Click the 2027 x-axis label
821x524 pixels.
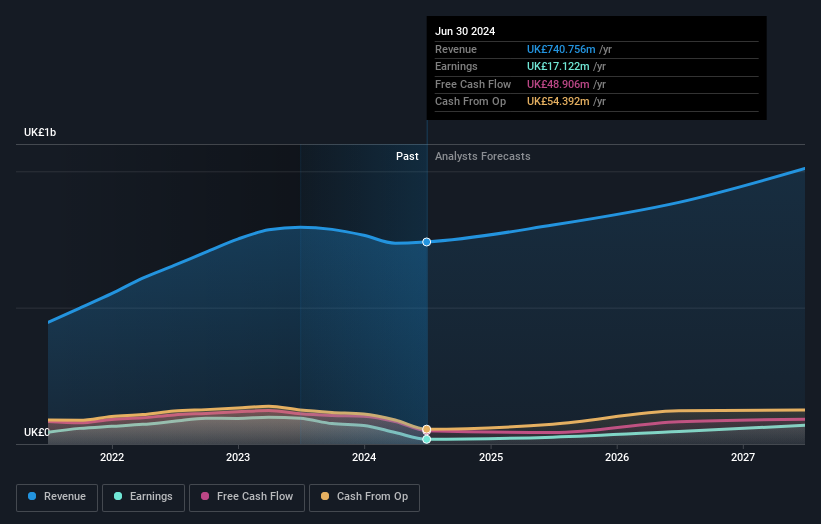742,458
